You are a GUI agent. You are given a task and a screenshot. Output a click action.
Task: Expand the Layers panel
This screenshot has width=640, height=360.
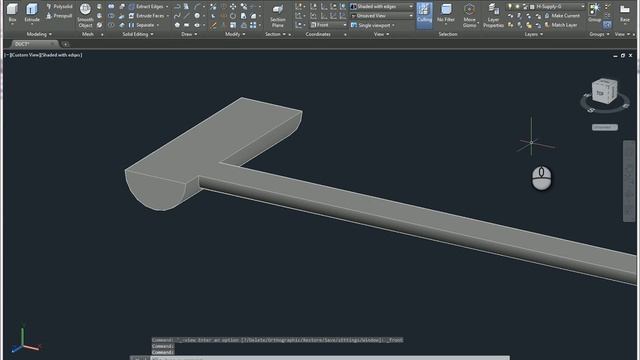(x=534, y=34)
